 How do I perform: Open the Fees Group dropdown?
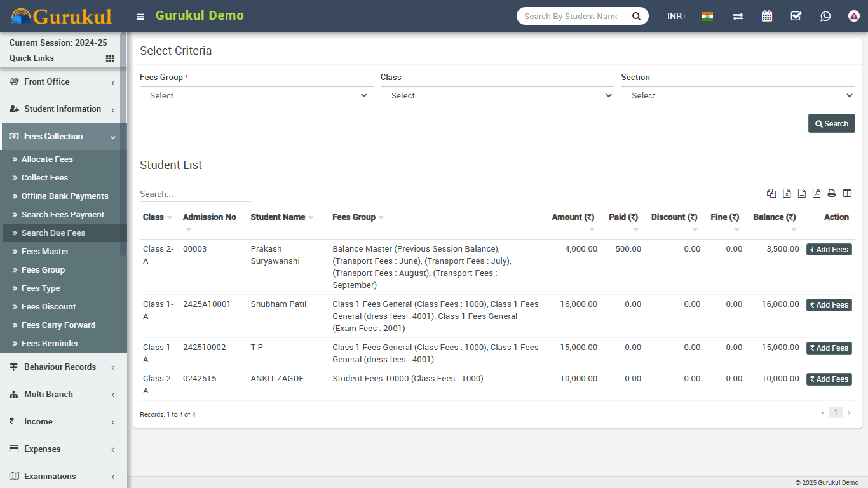coord(257,95)
